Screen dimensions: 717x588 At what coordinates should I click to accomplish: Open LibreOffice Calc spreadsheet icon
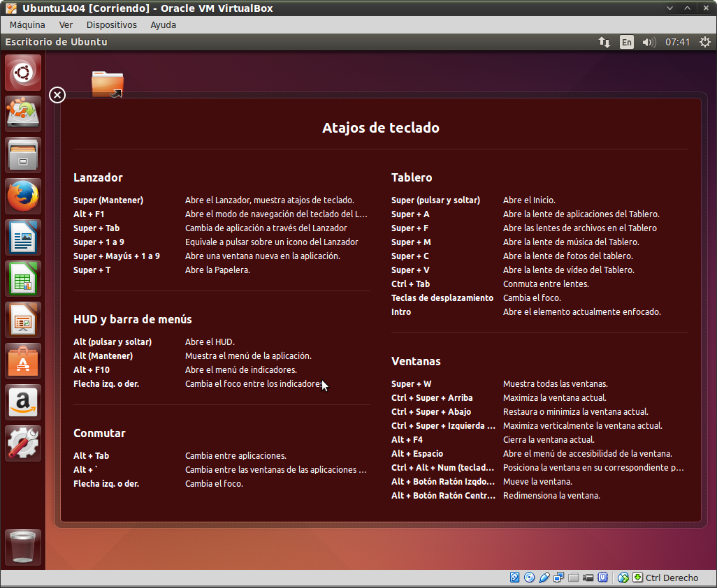tap(24, 279)
